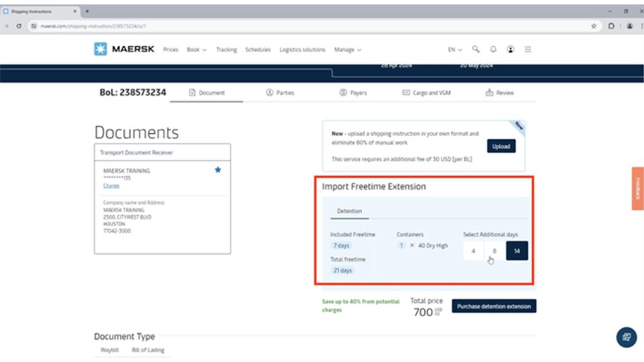Click Purchase detention extension button
This screenshot has height=362, width=644.
[494, 306]
